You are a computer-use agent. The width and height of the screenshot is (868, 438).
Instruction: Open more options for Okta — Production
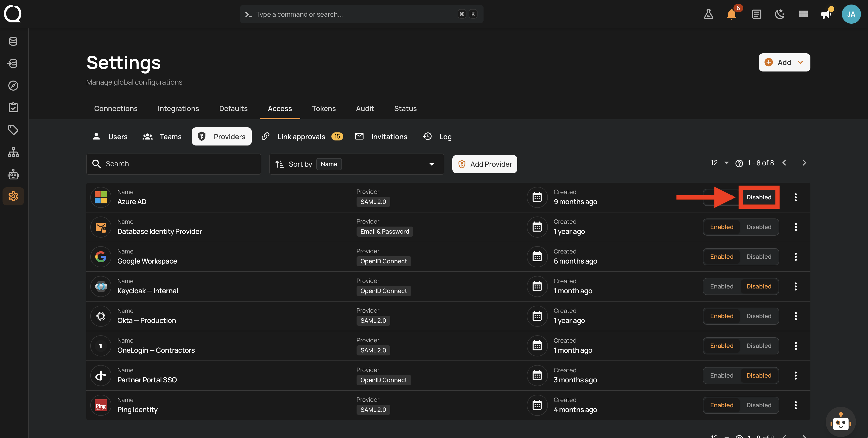pyautogui.click(x=796, y=316)
